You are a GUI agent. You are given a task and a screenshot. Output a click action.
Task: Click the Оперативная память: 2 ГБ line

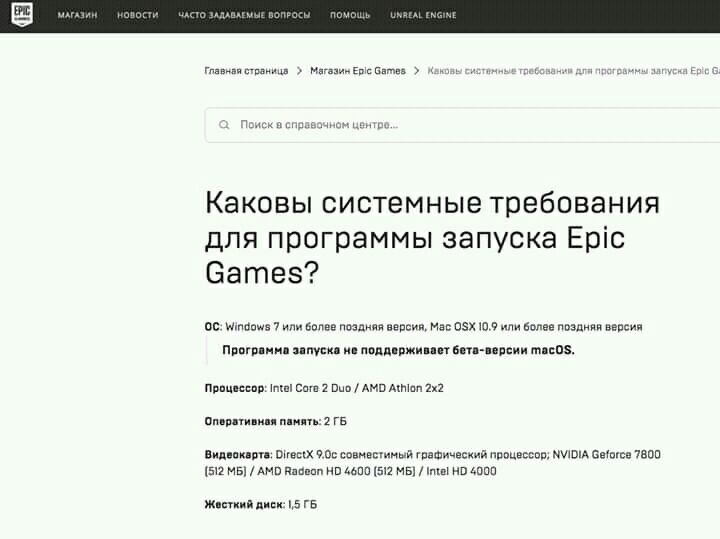click(276, 421)
